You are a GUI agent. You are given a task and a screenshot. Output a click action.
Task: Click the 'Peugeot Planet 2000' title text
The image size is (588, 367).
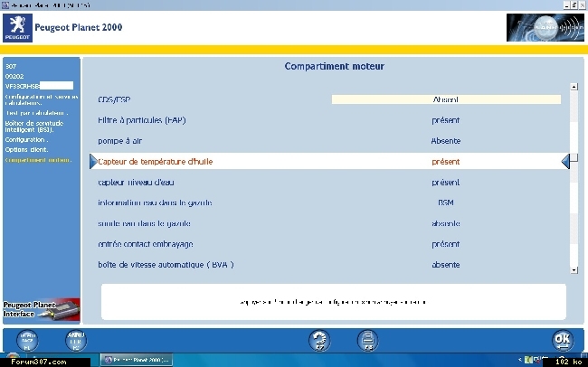pos(79,27)
